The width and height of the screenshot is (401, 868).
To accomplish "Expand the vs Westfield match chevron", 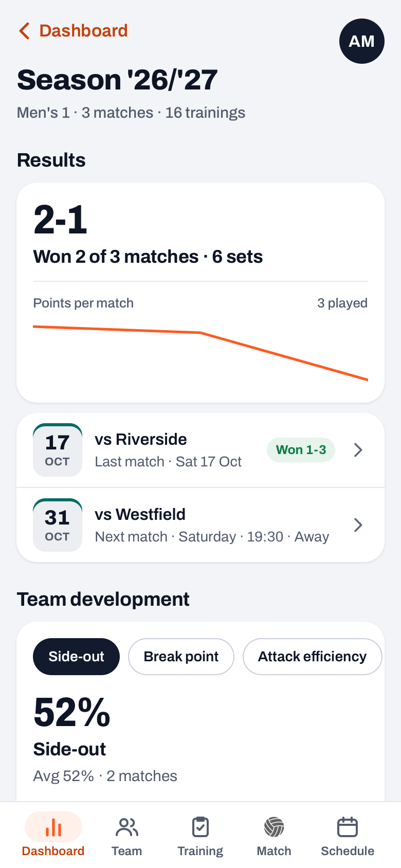I will click(358, 525).
